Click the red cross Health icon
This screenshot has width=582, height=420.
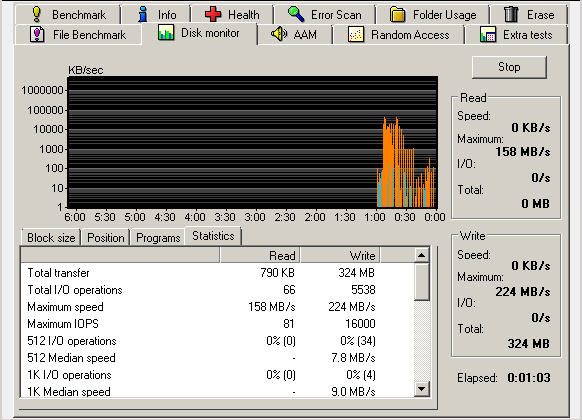(x=213, y=14)
